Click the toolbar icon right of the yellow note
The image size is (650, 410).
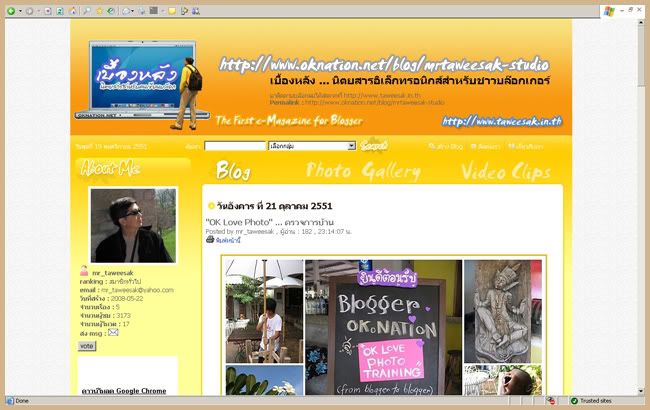[x=184, y=11]
